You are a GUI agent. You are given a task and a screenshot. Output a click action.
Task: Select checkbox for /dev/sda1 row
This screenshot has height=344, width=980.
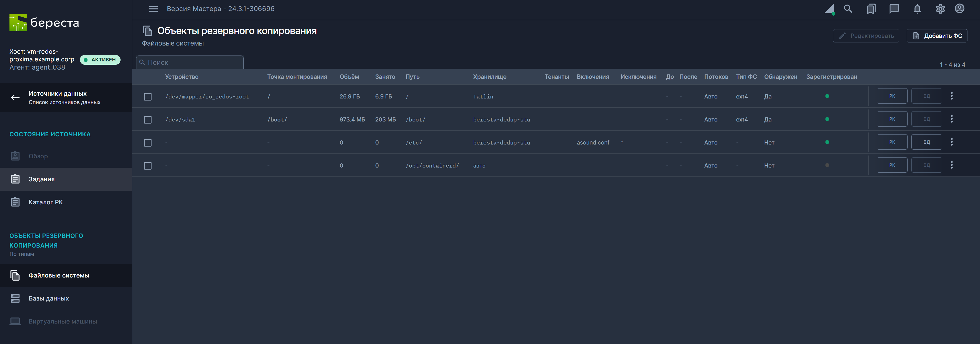click(148, 120)
